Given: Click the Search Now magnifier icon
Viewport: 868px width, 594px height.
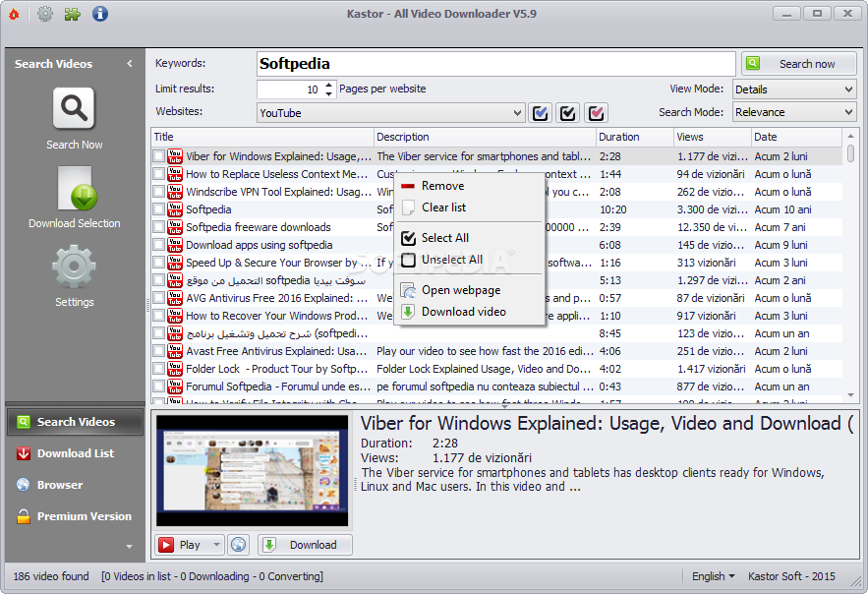Looking at the screenshot, I should pyautogui.click(x=74, y=108).
